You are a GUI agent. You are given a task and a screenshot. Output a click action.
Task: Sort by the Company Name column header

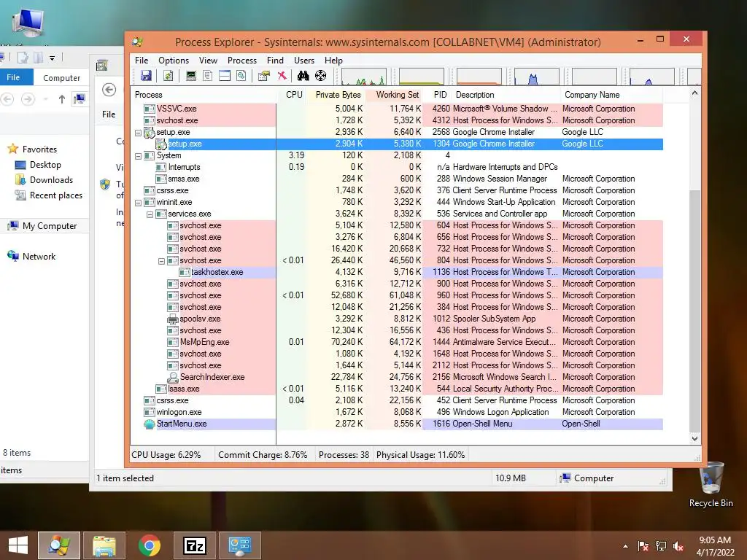click(612, 95)
